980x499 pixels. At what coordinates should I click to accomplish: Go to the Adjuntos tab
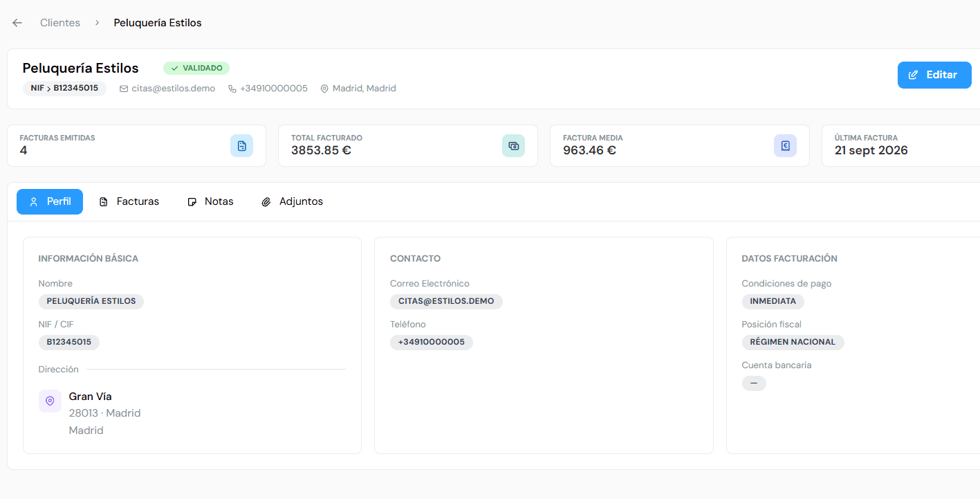tap(292, 201)
